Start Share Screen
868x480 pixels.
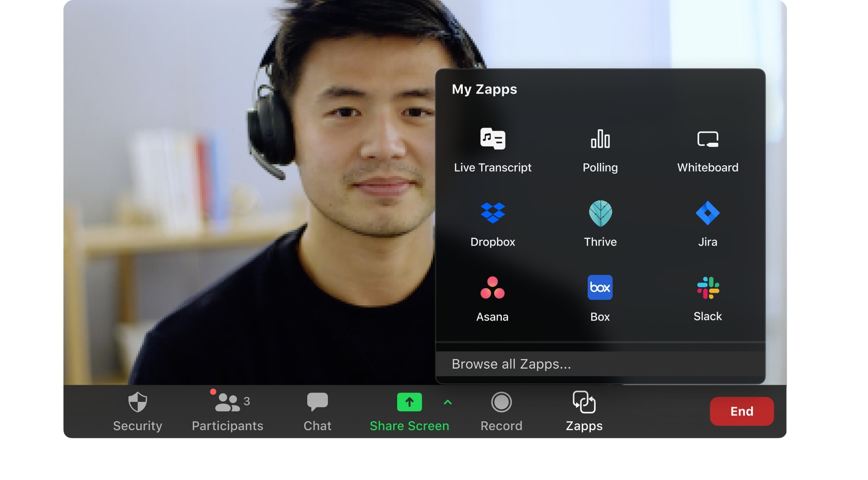[x=409, y=411]
